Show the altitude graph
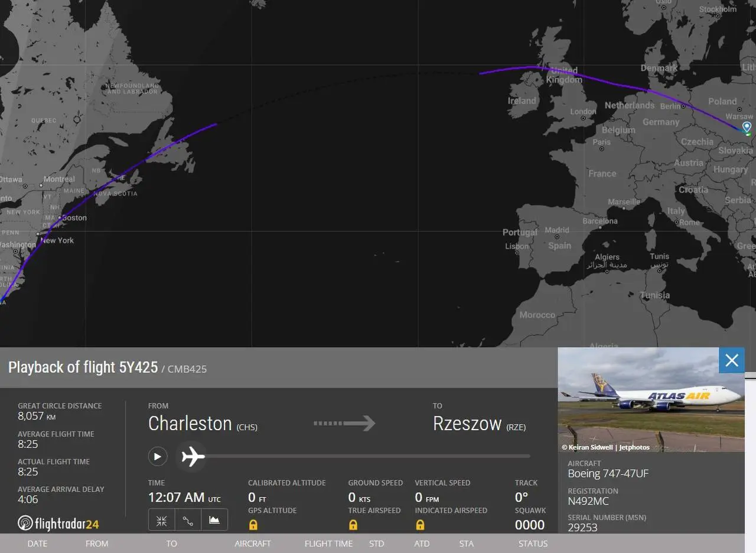Image resolution: width=756 pixels, height=553 pixels. (x=214, y=521)
